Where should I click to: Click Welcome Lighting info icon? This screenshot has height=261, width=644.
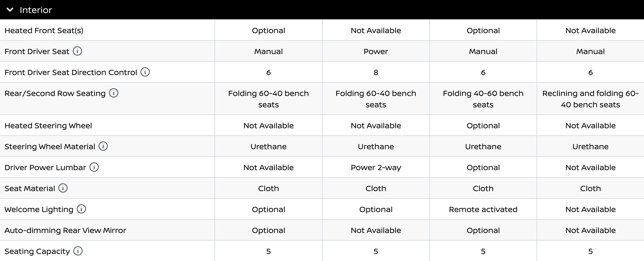point(81,209)
